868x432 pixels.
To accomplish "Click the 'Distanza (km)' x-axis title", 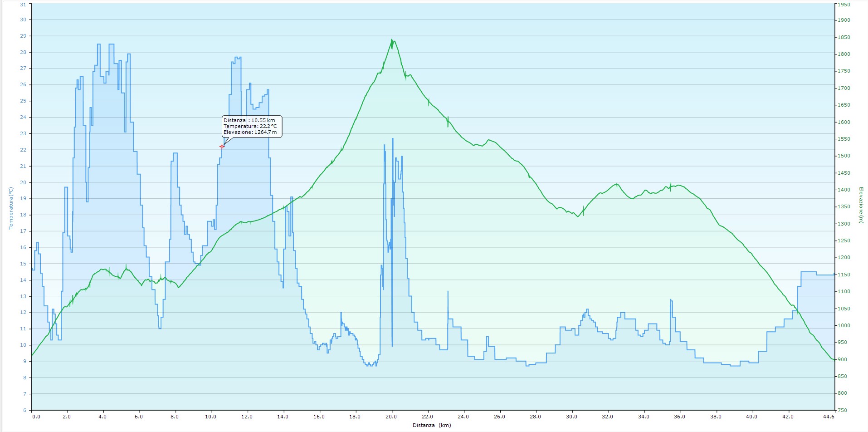I will click(432, 425).
